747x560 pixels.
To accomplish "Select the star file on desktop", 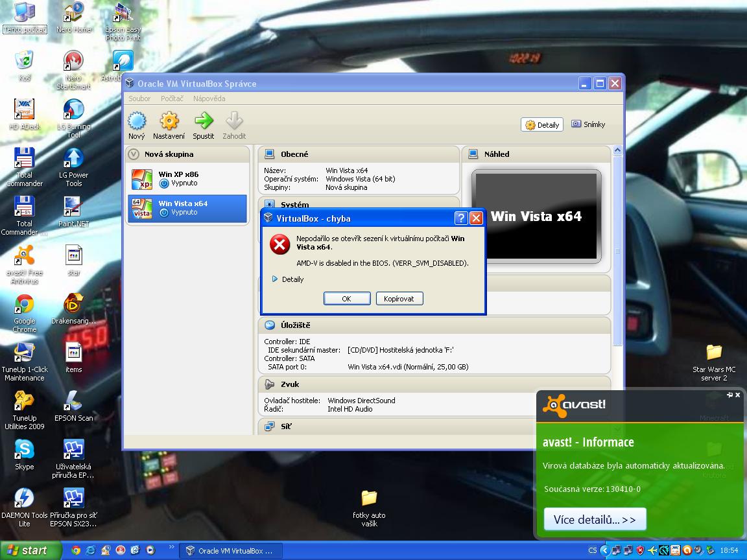I will click(73, 261).
